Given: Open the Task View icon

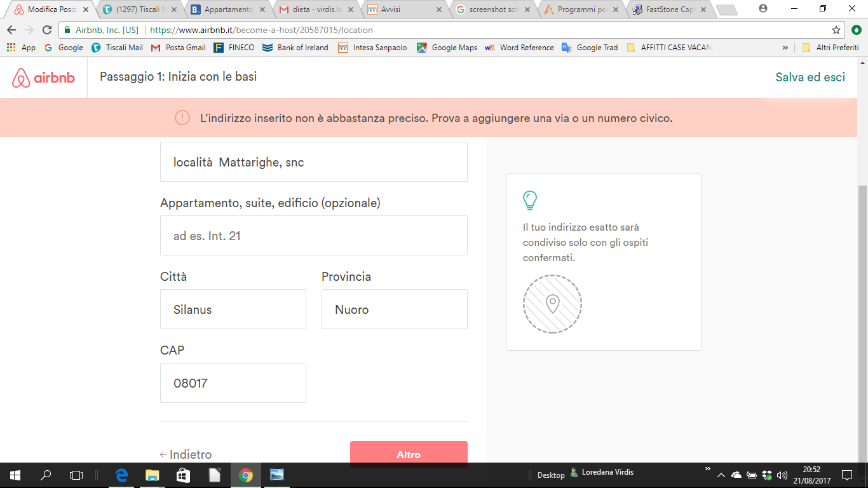Looking at the screenshot, I should coord(76,475).
